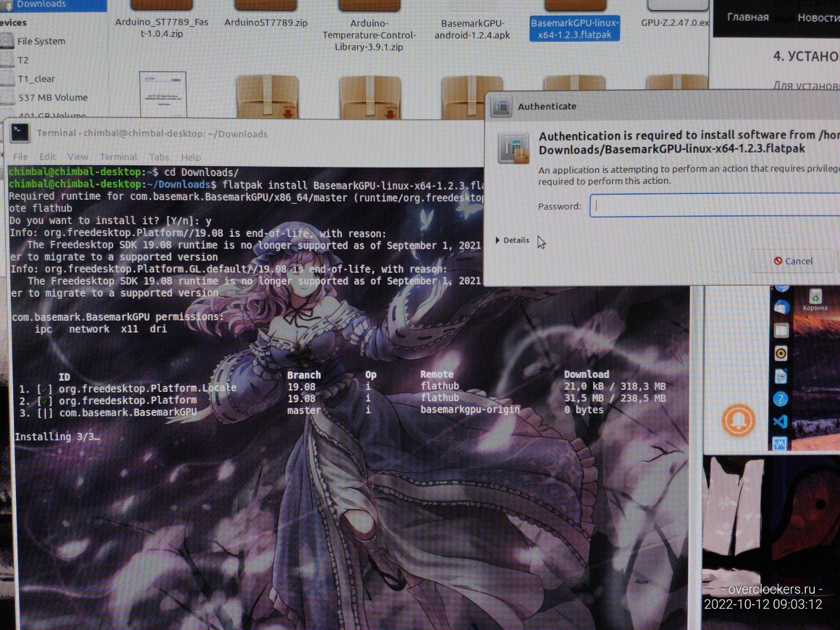840x630 pixels.
Task: Click '21,0 kB / 318,3 MB' download value
Action: (x=615, y=386)
